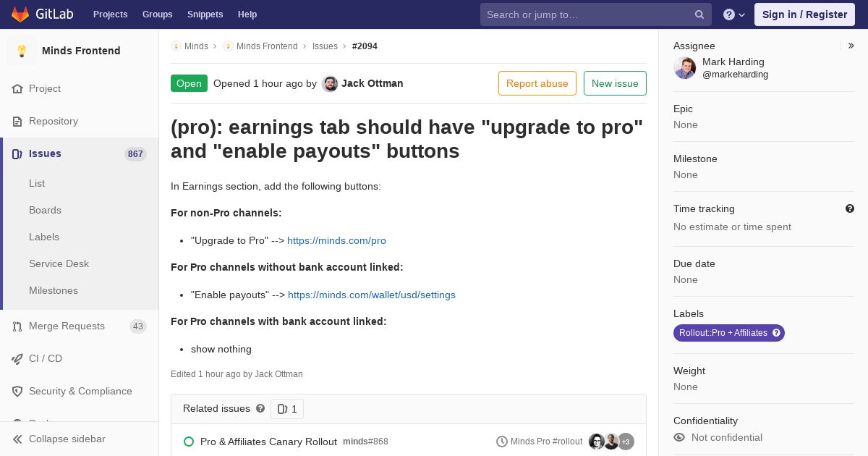868x456 pixels.
Task: Click the search magnifier icon
Action: click(x=699, y=14)
